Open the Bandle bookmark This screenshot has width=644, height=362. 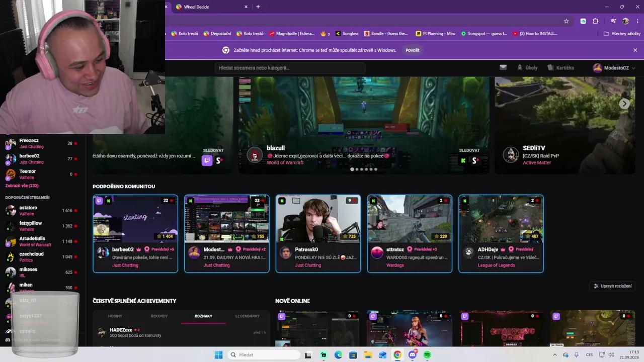pyautogui.click(x=386, y=34)
